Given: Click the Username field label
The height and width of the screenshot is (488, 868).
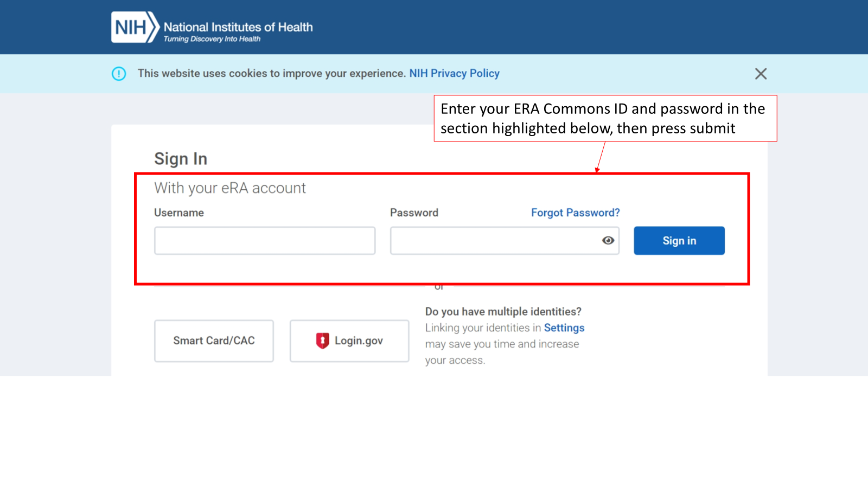Looking at the screenshot, I should click(179, 213).
